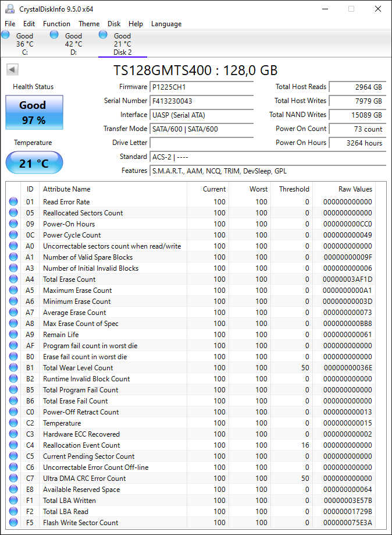392x535 pixels.
Task: Click status orb for Disk 2
Action: [103, 34]
